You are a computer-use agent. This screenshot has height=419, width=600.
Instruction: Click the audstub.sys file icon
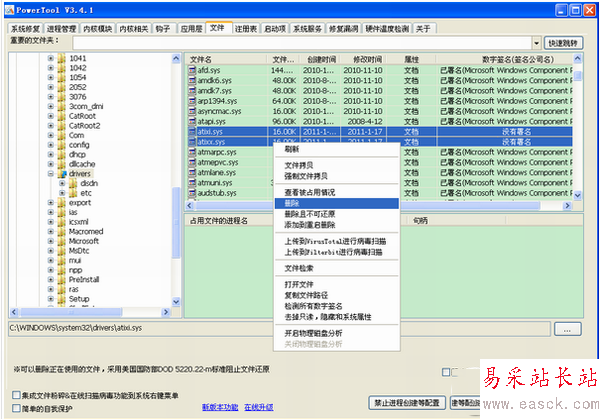pos(192,193)
